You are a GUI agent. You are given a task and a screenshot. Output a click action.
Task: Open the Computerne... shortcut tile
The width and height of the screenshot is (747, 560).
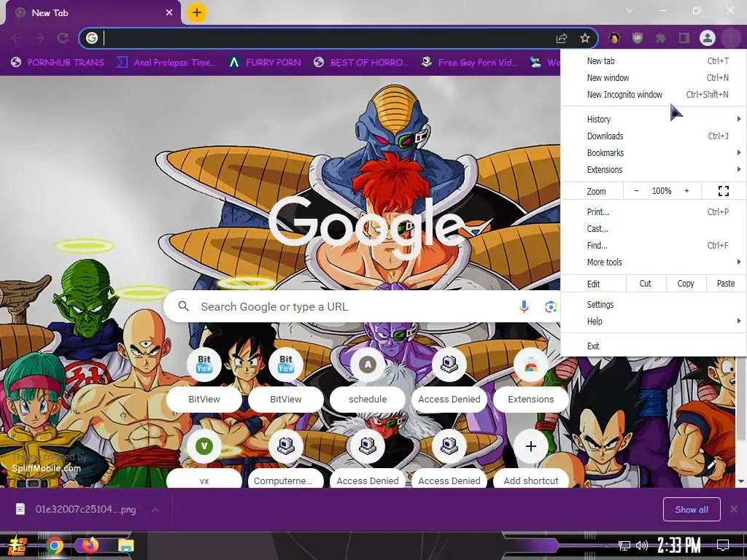pyautogui.click(x=286, y=459)
